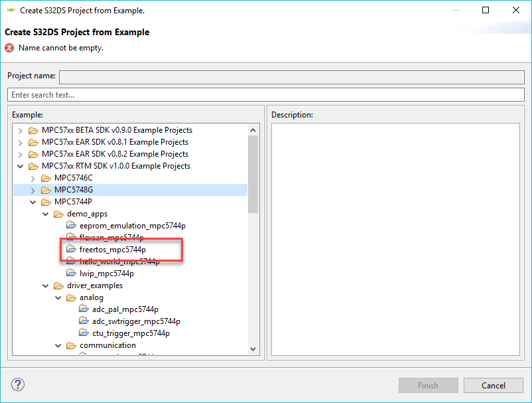Select MPC57xx BETA SDK v0.9.0 Example Projects
The width and height of the screenshot is (532, 403).
coord(117,130)
